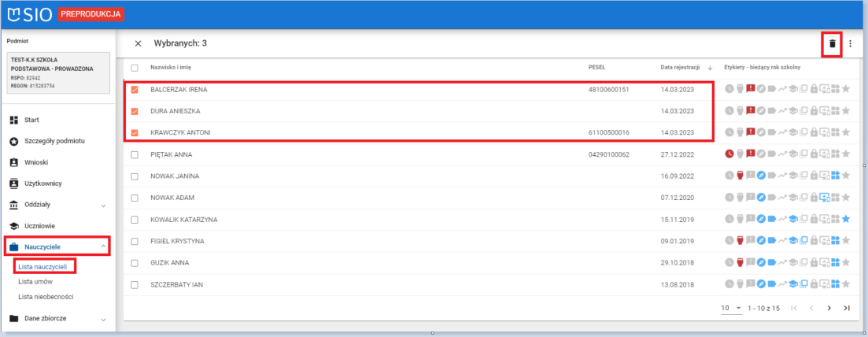Open Lista nieobecności link
This screenshot has height=337, width=868.
47,296
